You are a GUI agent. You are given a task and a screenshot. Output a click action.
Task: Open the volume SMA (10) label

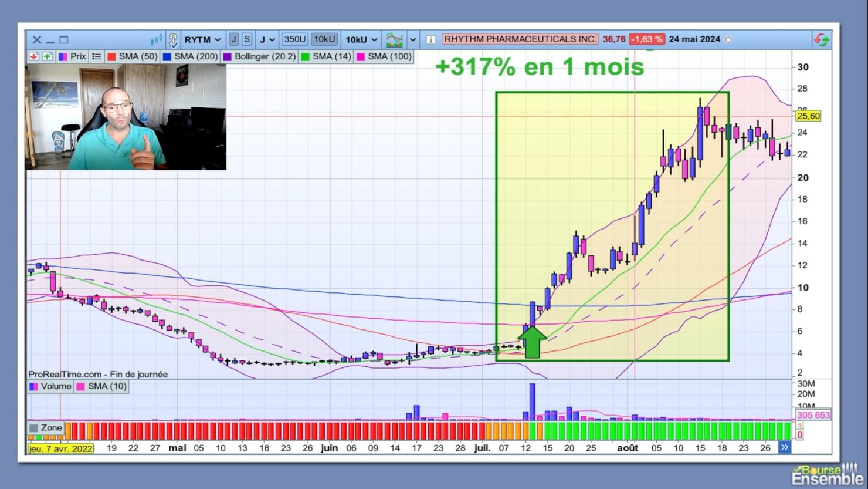click(x=100, y=386)
